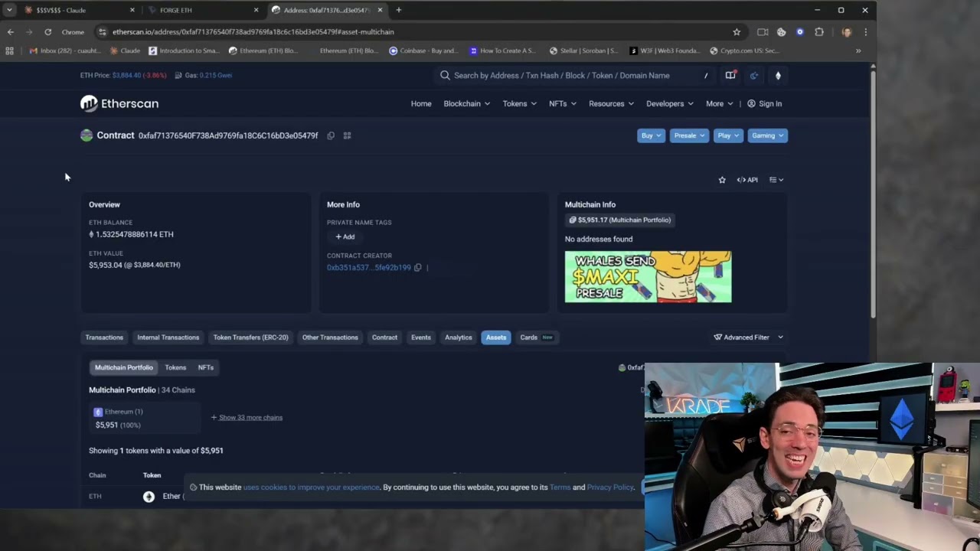Screen dimensions: 980x551
Task: Open the Analytics tab
Action: coord(459,337)
